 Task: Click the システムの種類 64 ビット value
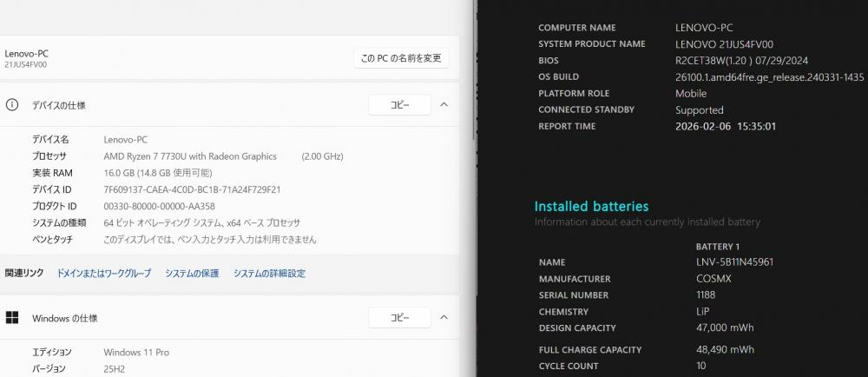[202, 223]
